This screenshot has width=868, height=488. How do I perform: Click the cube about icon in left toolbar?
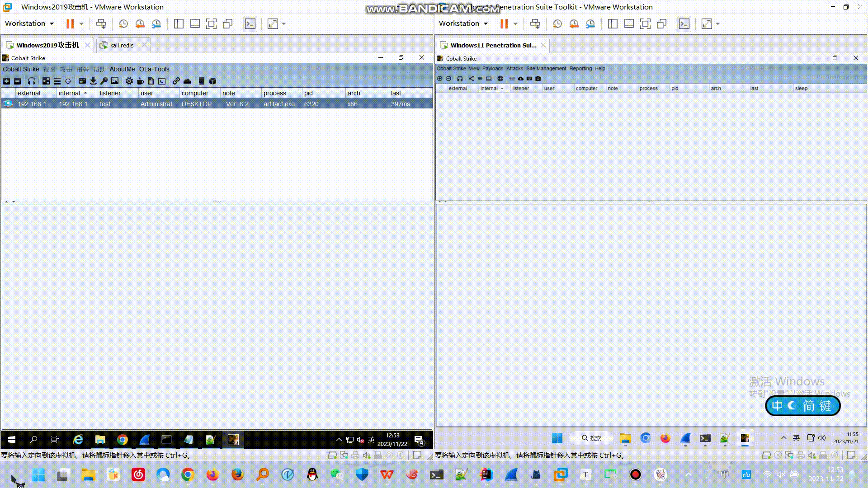click(x=213, y=81)
